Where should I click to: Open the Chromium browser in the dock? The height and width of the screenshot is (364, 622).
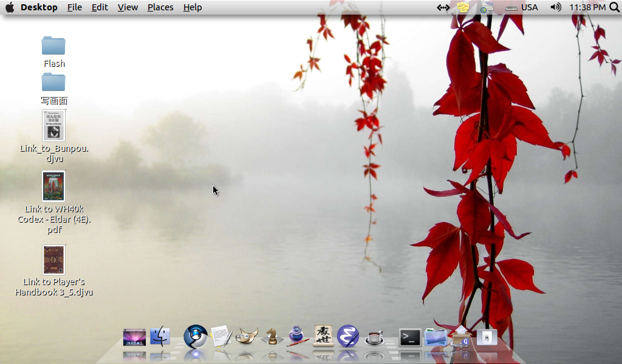[196, 335]
